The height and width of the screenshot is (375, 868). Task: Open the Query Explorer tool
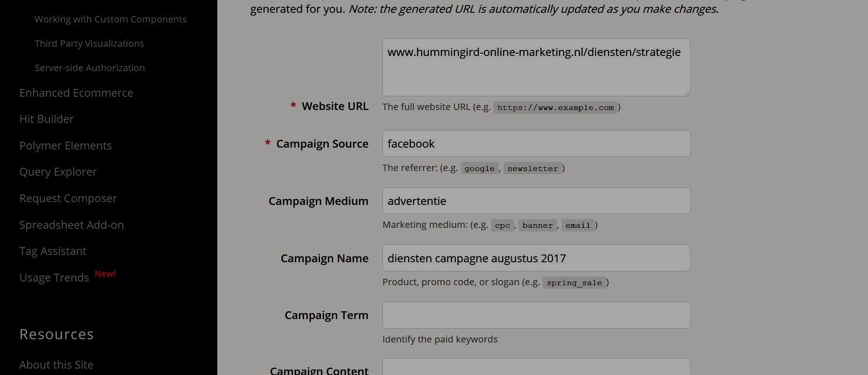pos(58,172)
